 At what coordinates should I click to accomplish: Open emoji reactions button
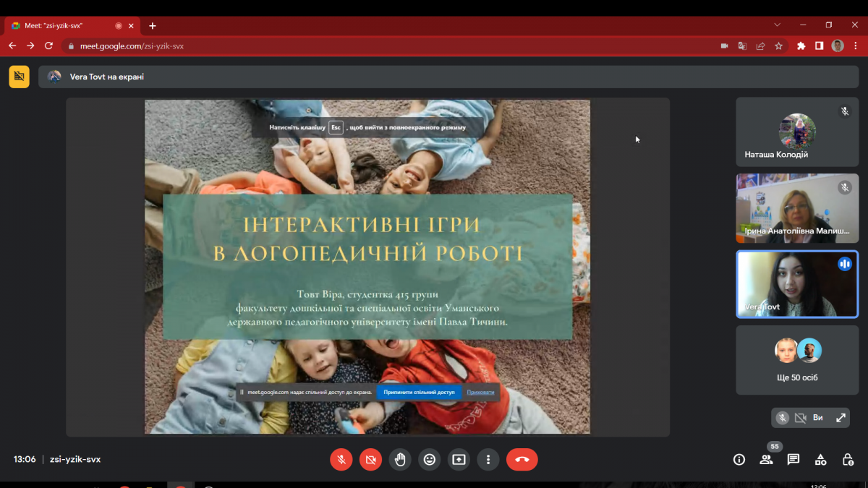pyautogui.click(x=430, y=459)
